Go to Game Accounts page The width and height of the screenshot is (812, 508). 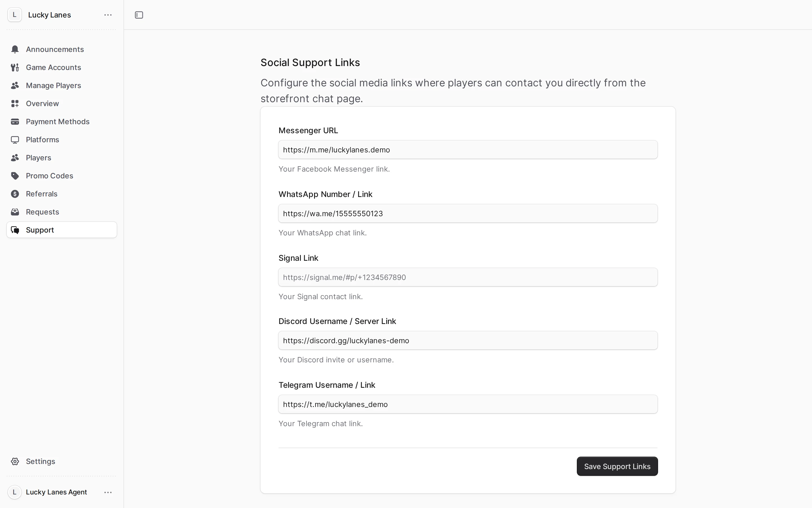[62, 67]
